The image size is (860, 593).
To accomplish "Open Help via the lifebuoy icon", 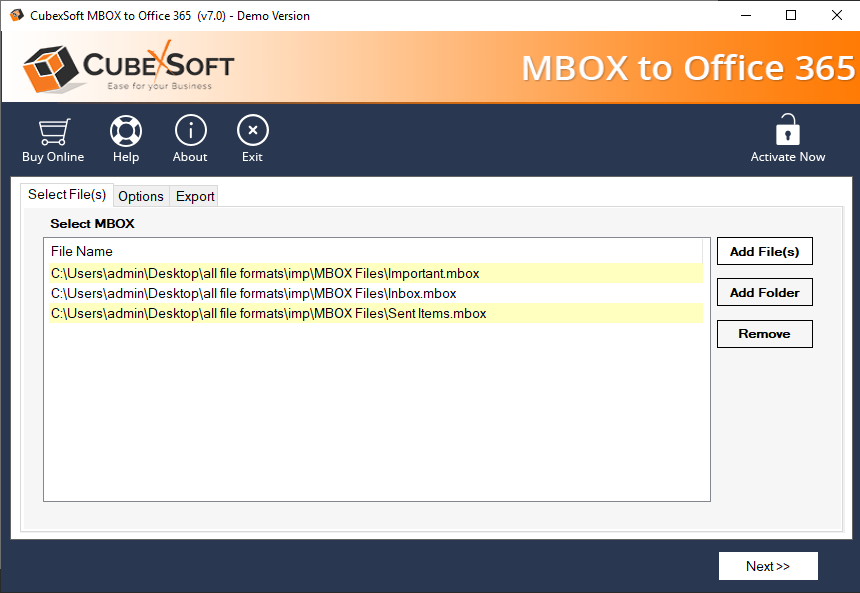I will click(x=126, y=132).
